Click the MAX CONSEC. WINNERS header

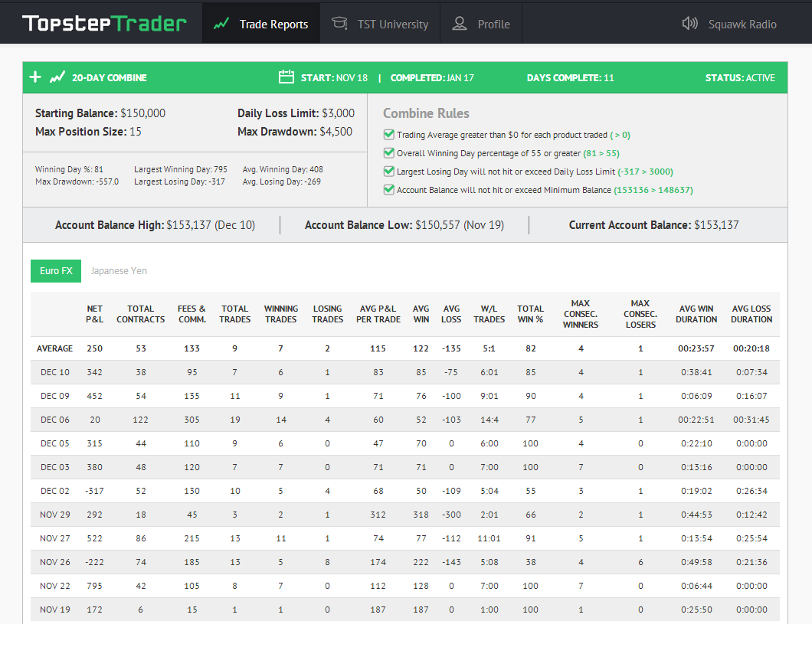[581, 314]
